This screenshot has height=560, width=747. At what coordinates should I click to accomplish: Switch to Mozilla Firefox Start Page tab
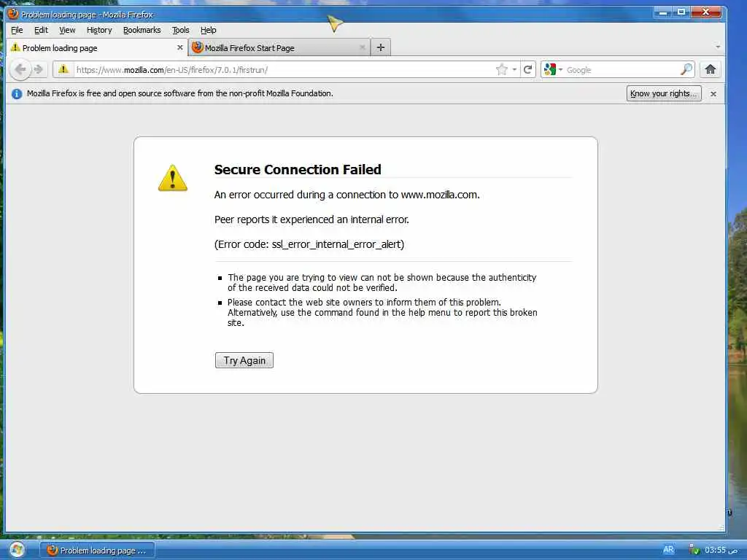[x=279, y=47]
